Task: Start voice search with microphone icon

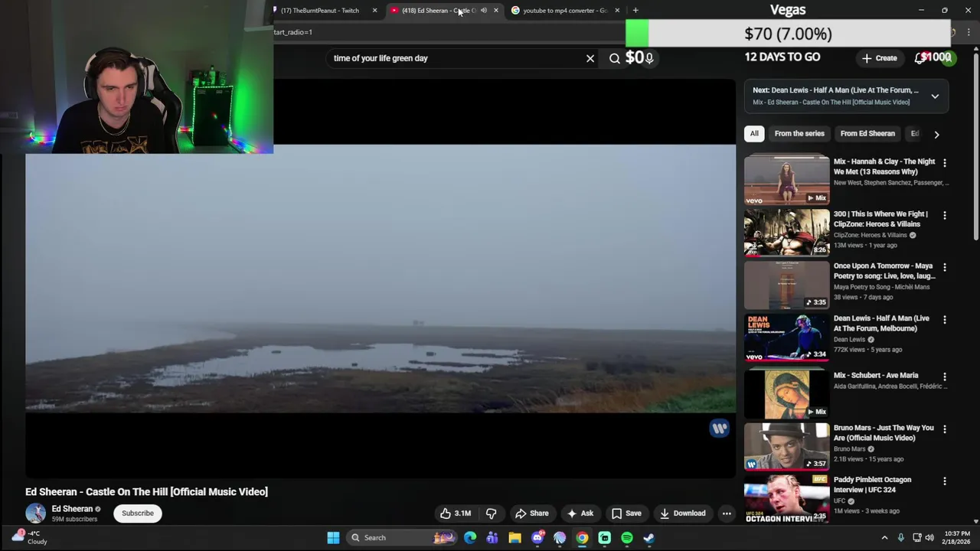Action: (x=649, y=58)
